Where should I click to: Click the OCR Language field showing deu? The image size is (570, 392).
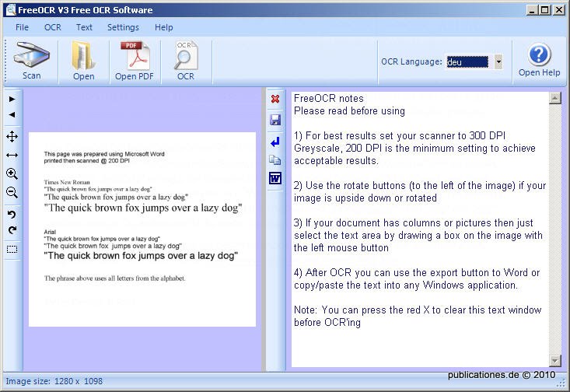[467, 61]
